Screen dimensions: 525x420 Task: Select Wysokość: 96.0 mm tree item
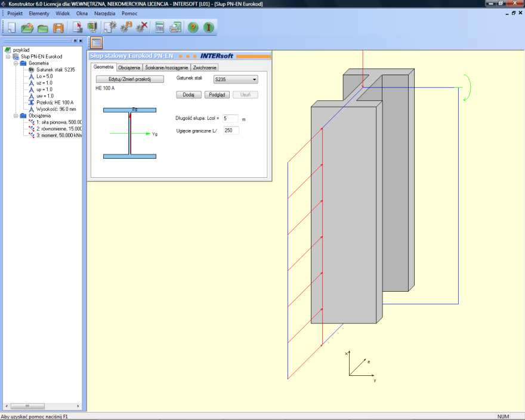56,109
